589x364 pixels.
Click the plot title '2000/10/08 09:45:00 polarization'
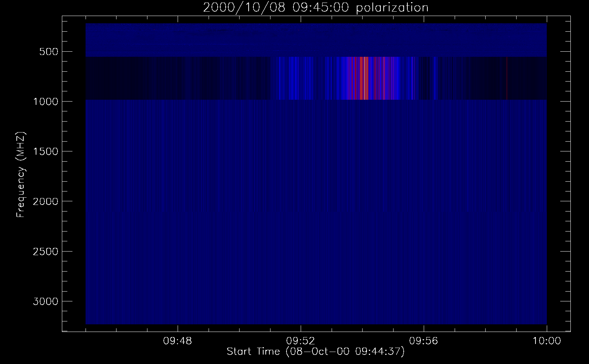tap(316, 7)
